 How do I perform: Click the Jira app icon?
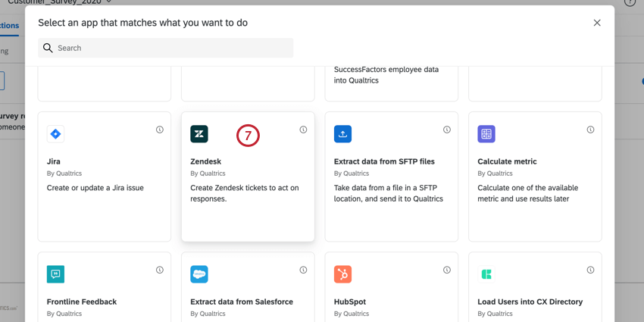click(55, 134)
